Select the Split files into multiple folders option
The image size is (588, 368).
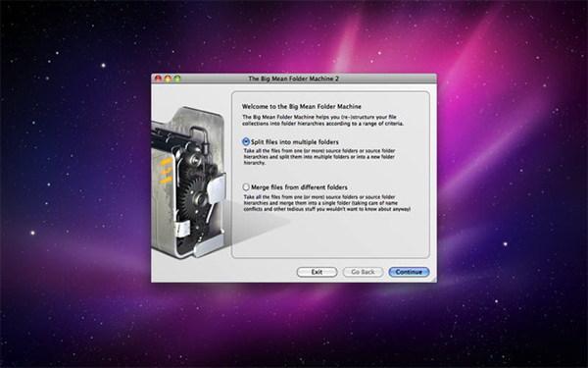click(x=246, y=142)
